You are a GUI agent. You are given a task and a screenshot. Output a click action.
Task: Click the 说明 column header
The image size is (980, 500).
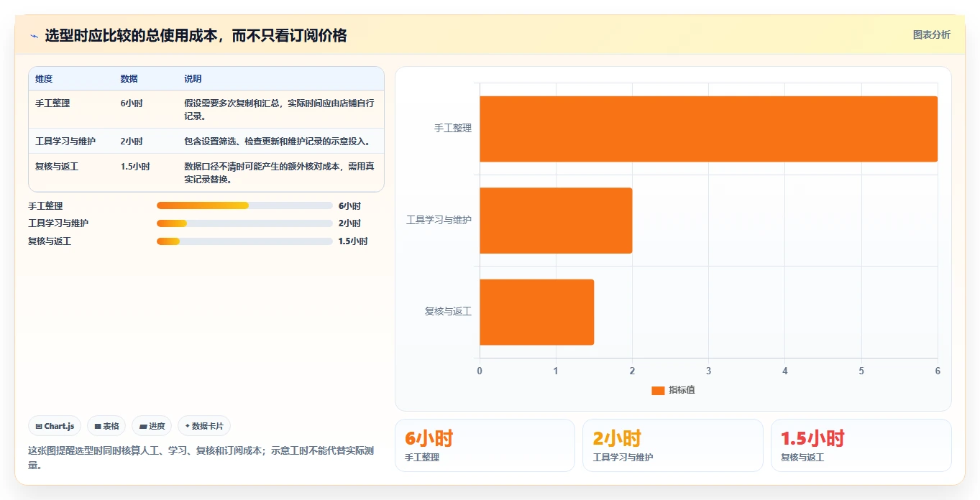click(x=193, y=79)
